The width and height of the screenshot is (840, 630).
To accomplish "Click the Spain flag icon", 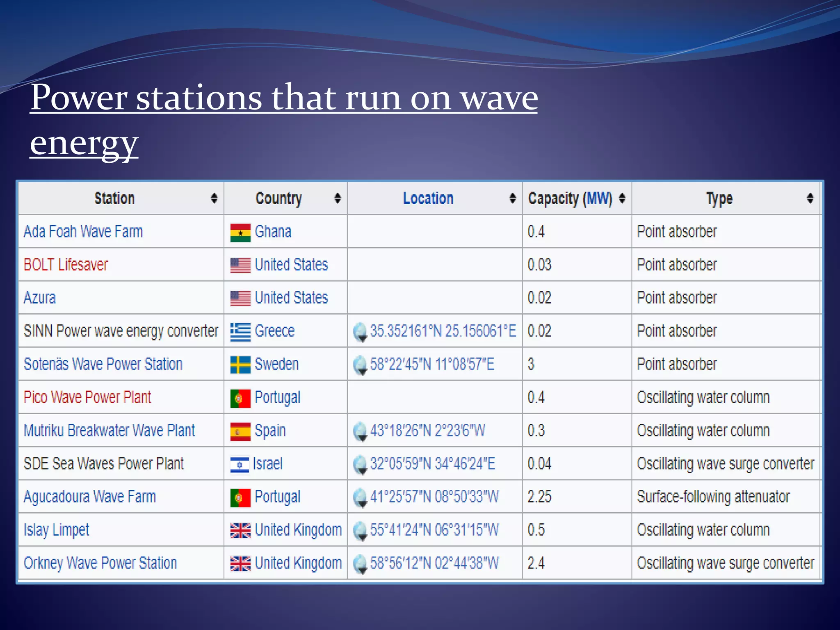I will (x=240, y=431).
